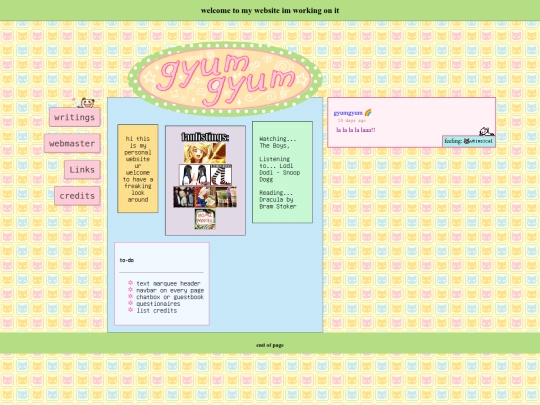This screenshot has height=405, width=540.
Task: Click the 'text marquee header' to-do item
Action: [x=168, y=283]
